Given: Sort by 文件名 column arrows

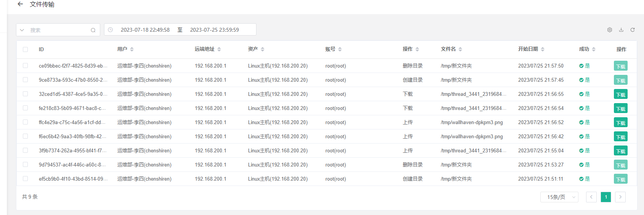Looking at the screenshot, I should click(x=460, y=49).
